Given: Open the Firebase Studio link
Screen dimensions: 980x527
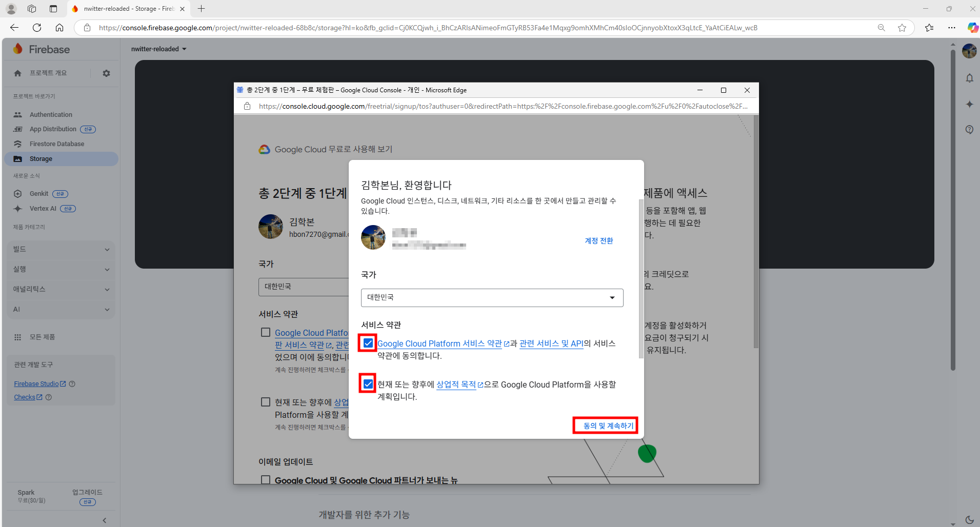Looking at the screenshot, I should [x=39, y=384].
